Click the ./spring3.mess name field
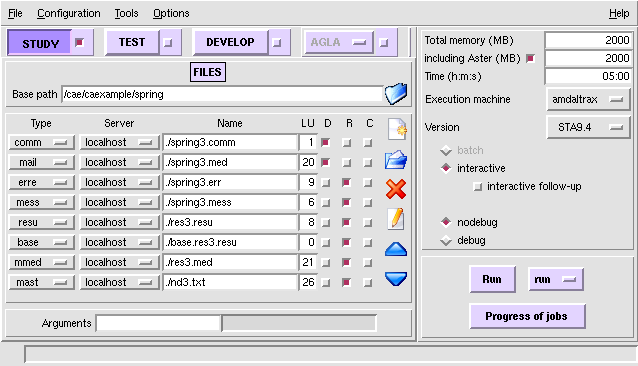This screenshot has width=638, height=366. point(230,202)
